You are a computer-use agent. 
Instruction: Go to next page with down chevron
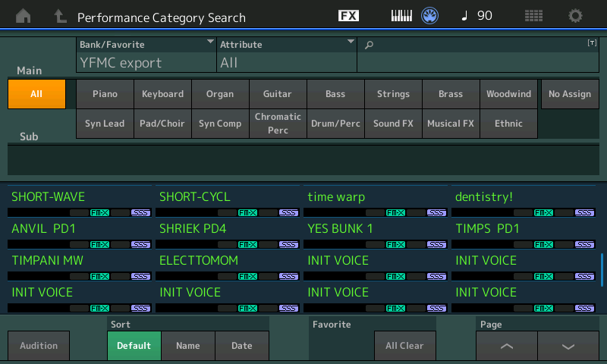[568, 346]
